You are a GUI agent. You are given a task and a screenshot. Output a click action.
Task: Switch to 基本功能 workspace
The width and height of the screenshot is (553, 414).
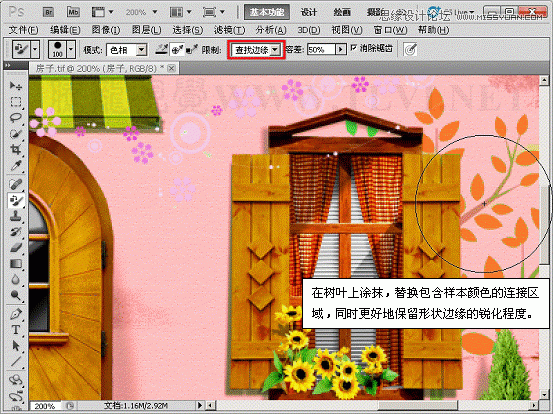267,12
